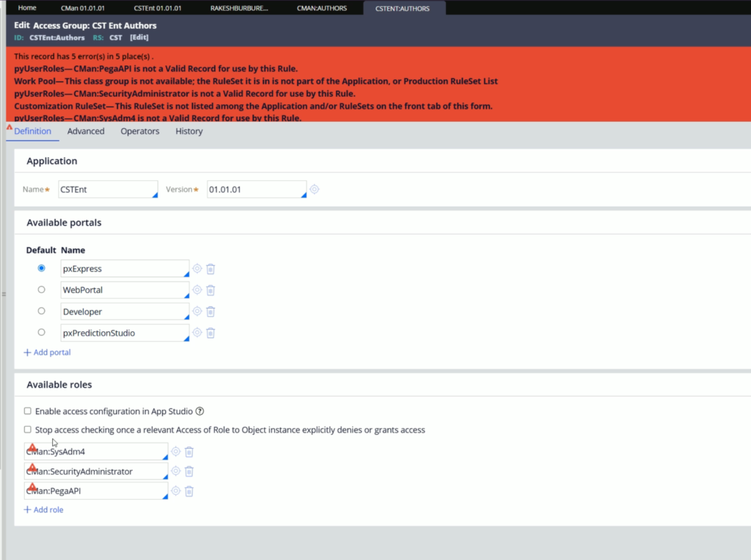Show help for App Studio access configuration
This screenshot has width=751, height=560.
point(199,411)
